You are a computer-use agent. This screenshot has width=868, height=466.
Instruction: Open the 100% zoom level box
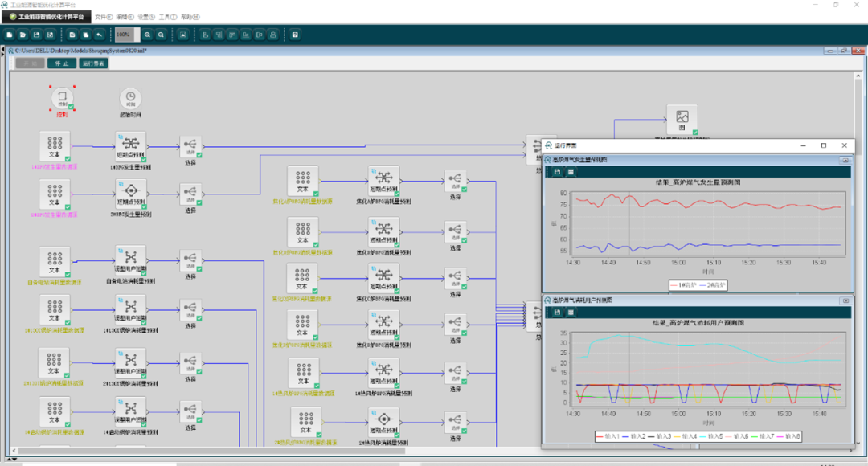pyautogui.click(x=124, y=35)
